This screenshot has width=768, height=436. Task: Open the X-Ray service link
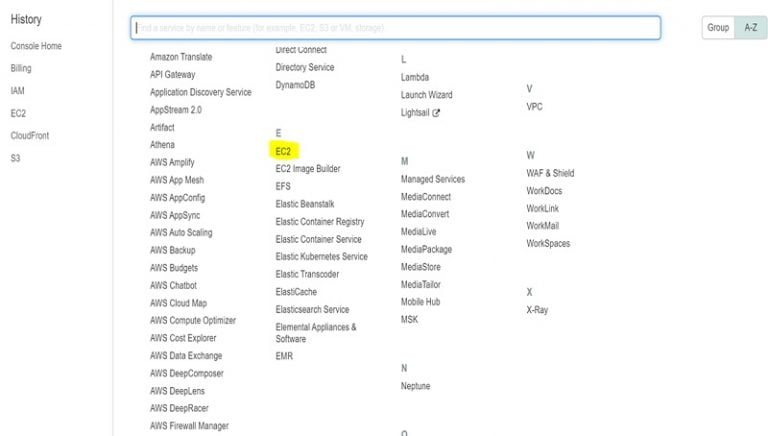537,310
